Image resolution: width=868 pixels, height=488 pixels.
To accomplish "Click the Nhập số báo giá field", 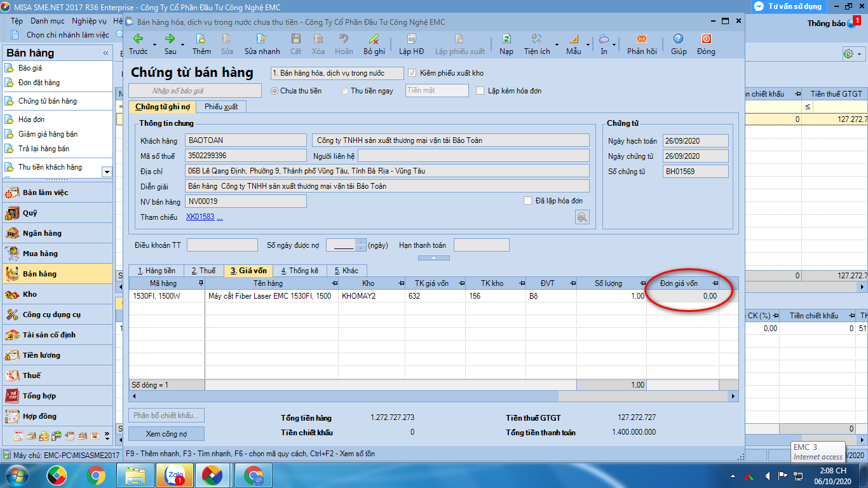I will click(194, 91).
